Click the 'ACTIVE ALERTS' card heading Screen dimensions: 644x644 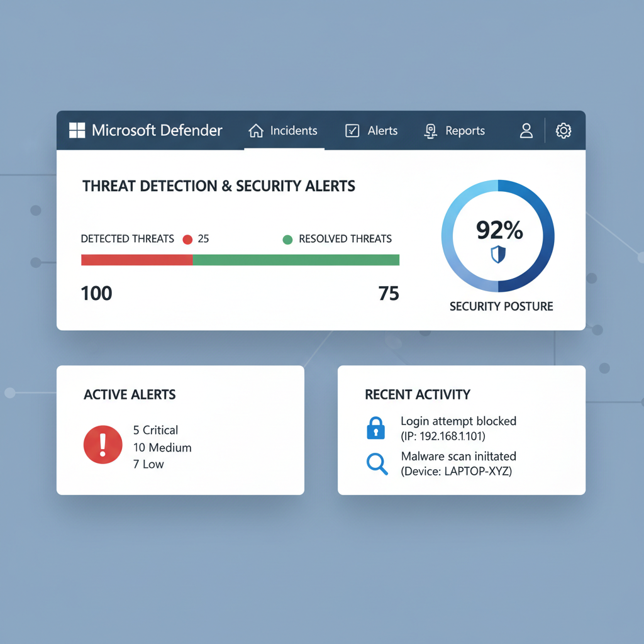click(130, 395)
